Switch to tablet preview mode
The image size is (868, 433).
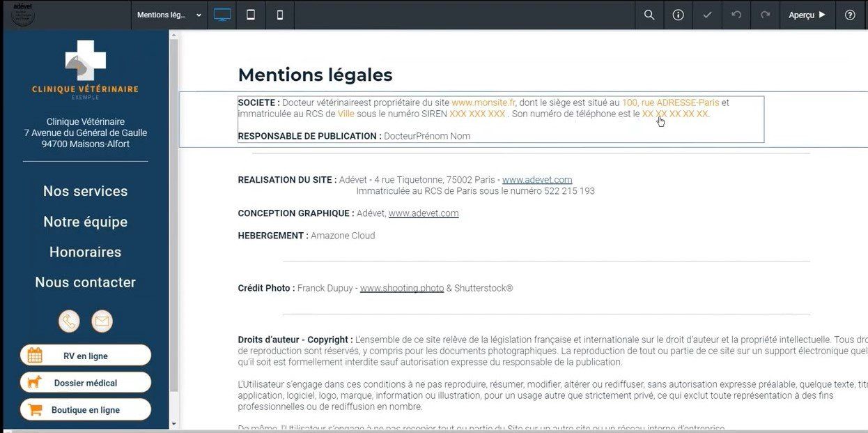click(x=251, y=15)
